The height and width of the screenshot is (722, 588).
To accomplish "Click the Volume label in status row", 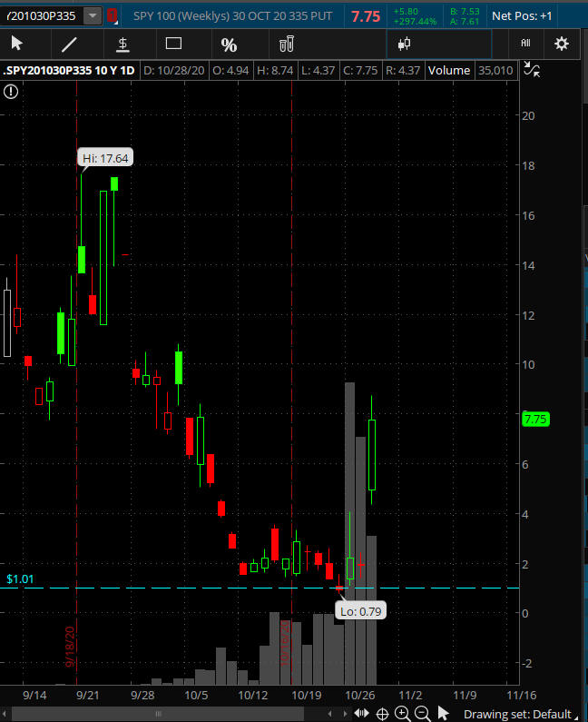I will pos(449,71).
